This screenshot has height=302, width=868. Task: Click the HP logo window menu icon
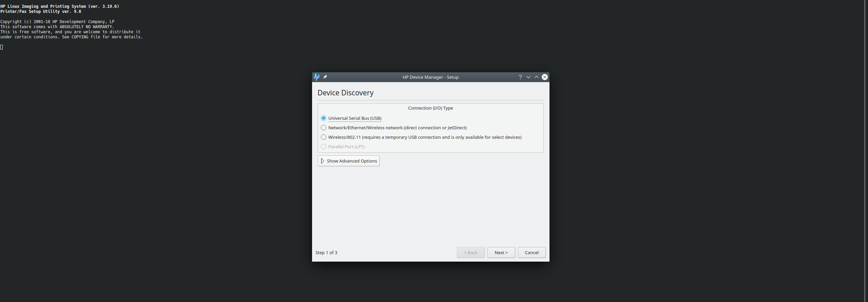[x=317, y=77]
